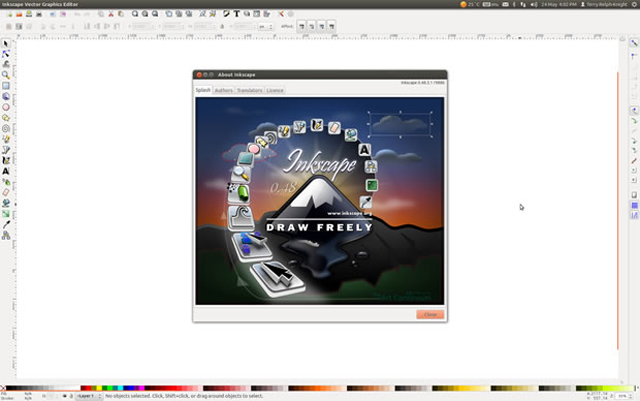Toggle snap to guides at snap bar bottom

click(x=634, y=215)
